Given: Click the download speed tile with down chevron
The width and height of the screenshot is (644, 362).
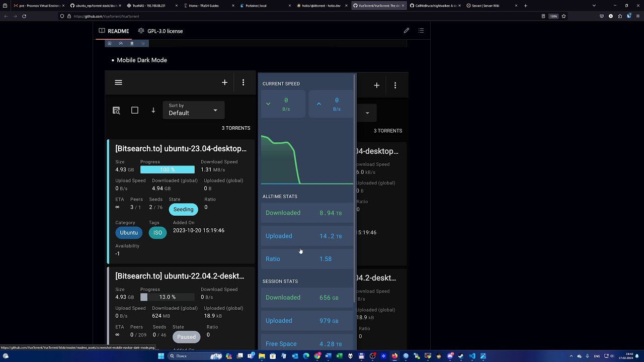Looking at the screenshot, I should (283, 104).
